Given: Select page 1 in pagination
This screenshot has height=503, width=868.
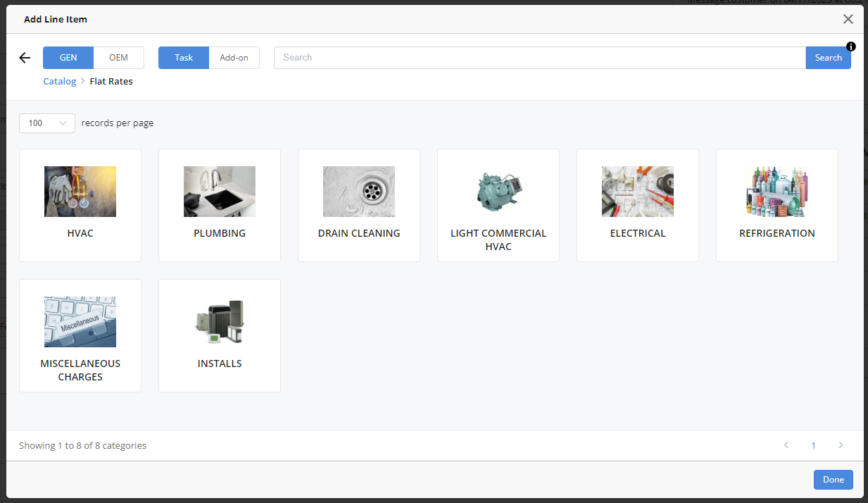Looking at the screenshot, I should 814,445.
